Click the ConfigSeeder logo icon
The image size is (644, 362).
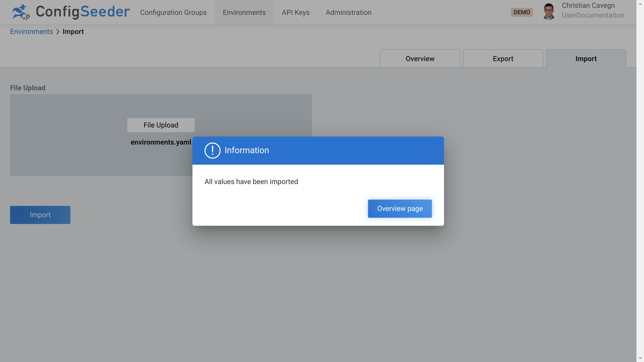point(21,12)
